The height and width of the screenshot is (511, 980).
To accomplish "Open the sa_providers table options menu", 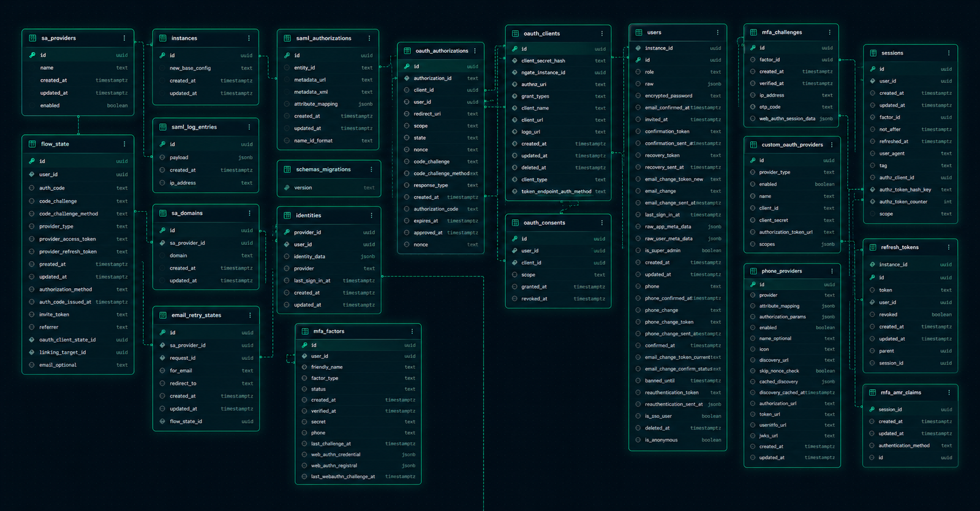I will (x=124, y=38).
